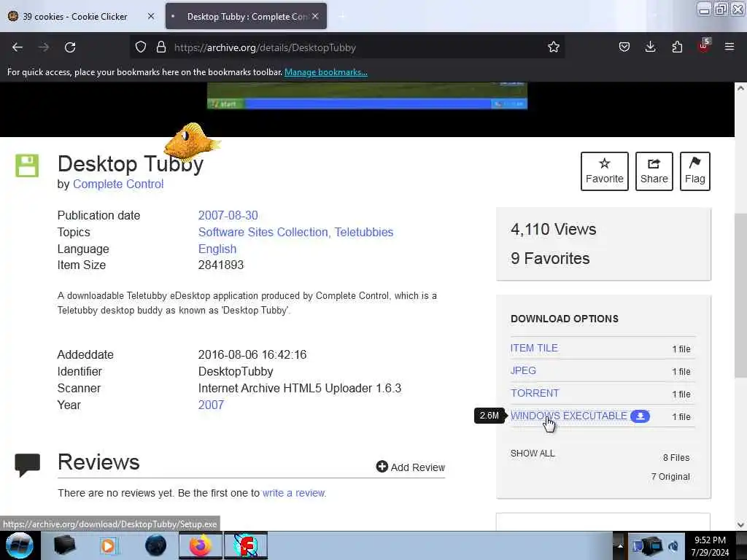Reload the current page
Image resolution: width=747 pixels, height=560 pixels.
(x=70, y=47)
